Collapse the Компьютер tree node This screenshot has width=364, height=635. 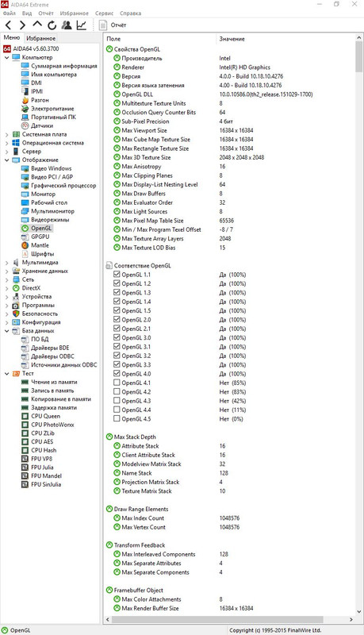tap(7, 57)
